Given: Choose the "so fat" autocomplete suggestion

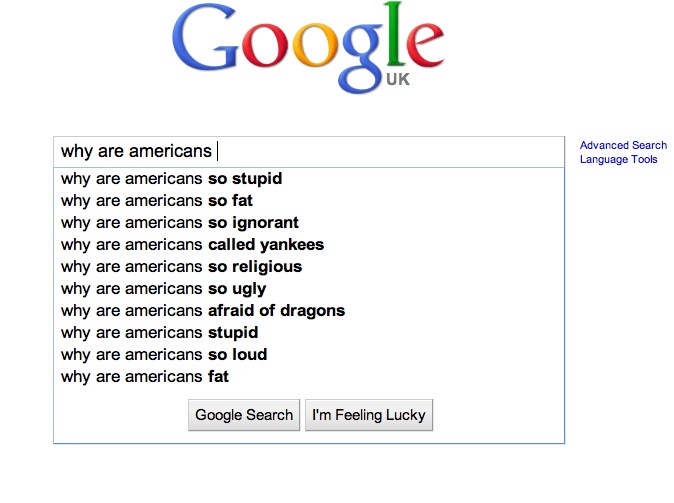Looking at the screenshot, I should [157, 201].
